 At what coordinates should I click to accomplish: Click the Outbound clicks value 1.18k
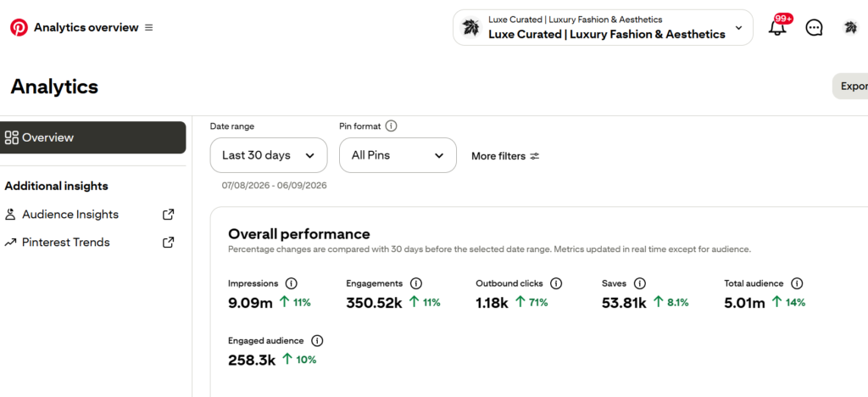(x=492, y=303)
